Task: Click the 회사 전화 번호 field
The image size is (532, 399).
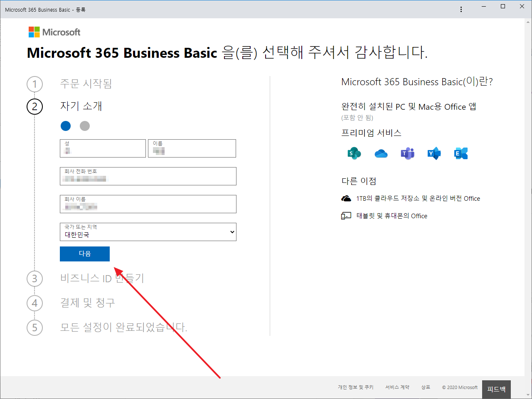Action: click(x=148, y=176)
